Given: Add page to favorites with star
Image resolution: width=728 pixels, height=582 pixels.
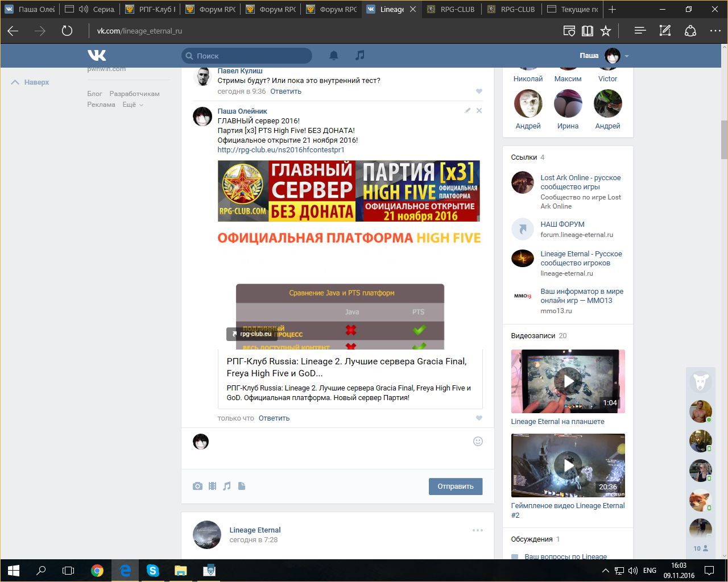Looking at the screenshot, I should (x=606, y=31).
